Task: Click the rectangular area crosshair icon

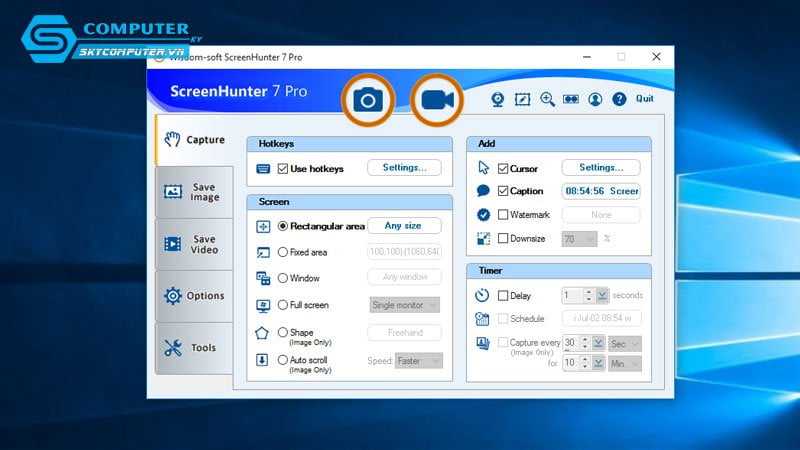Action: click(263, 226)
